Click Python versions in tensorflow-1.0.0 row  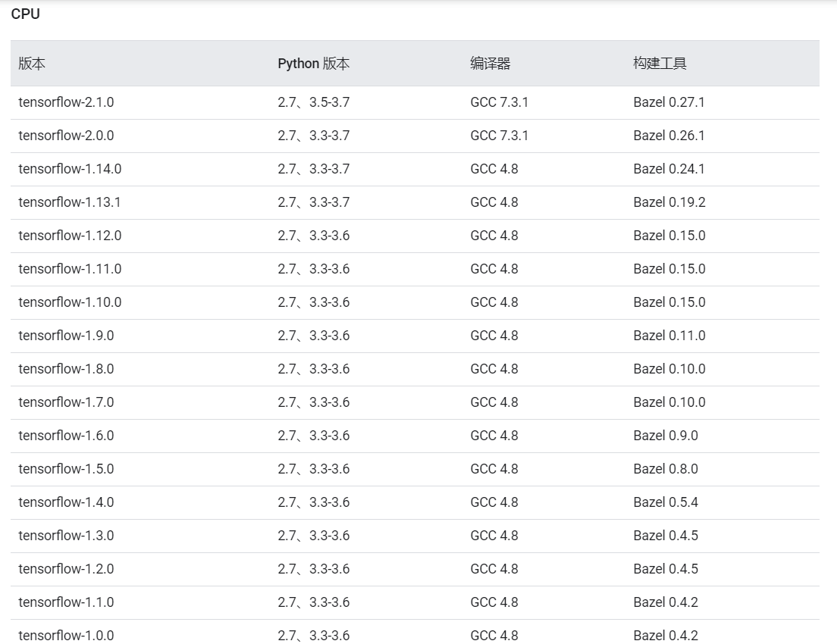(313, 636)
